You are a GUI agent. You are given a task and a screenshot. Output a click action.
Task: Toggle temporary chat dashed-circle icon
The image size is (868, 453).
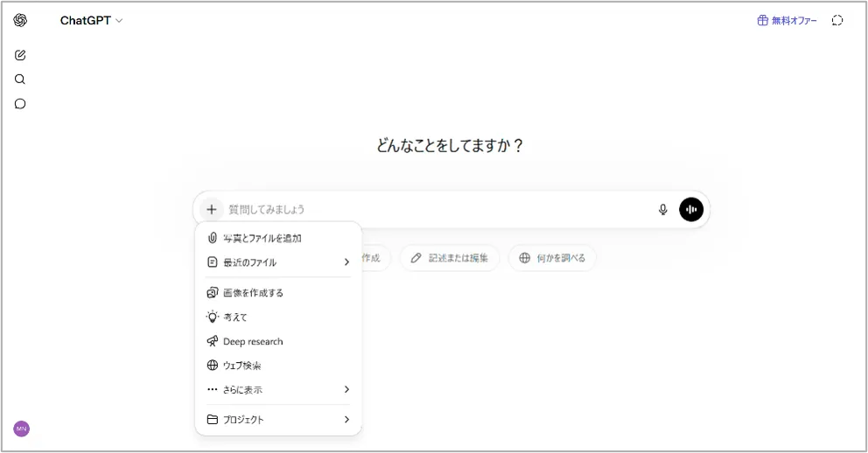click(837, 20)
